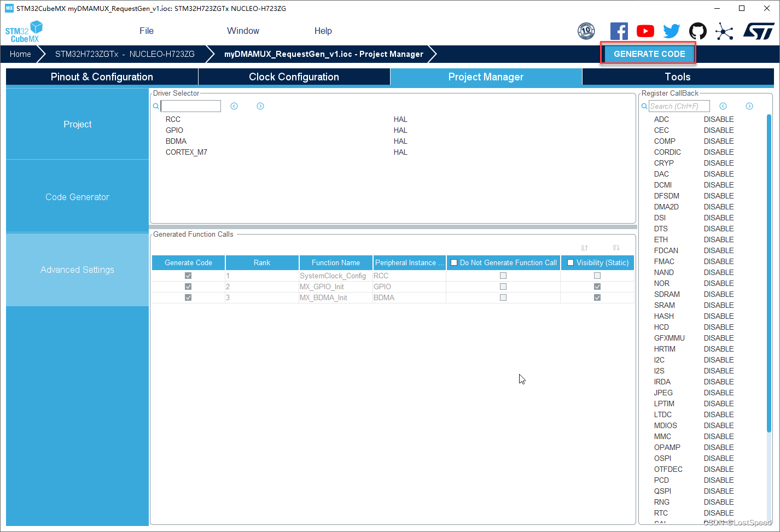780x532 pixels.
Task: Change FDCAN callback DISABLE setting
Action: point(719,250)
